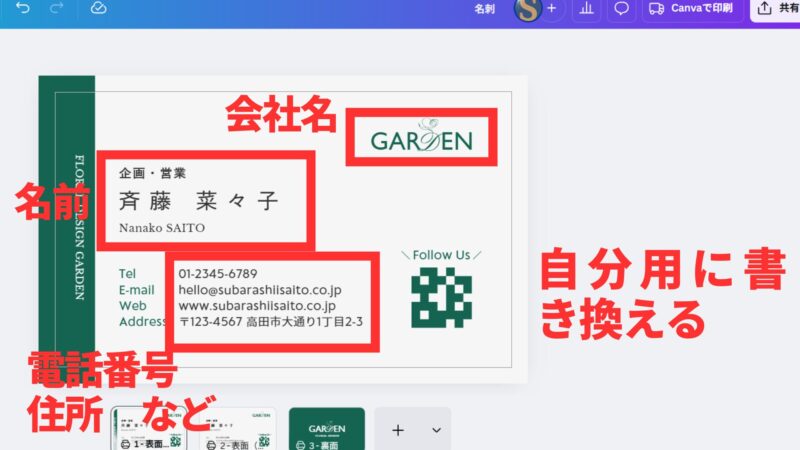Select the Tel label text
The image size is (800, 450).
(128, 274)
